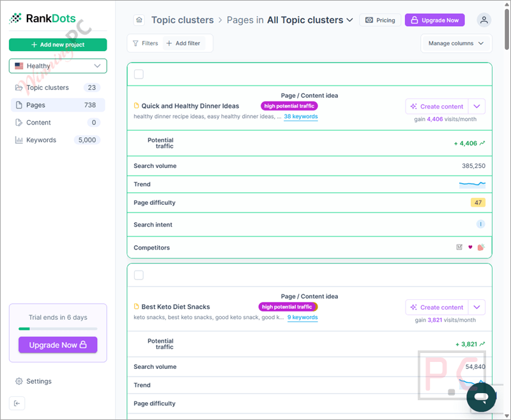Click the US flag icon in project selector
Image resolution: width=511 pixels, height=420 pixels.
[x=19, y=66]
